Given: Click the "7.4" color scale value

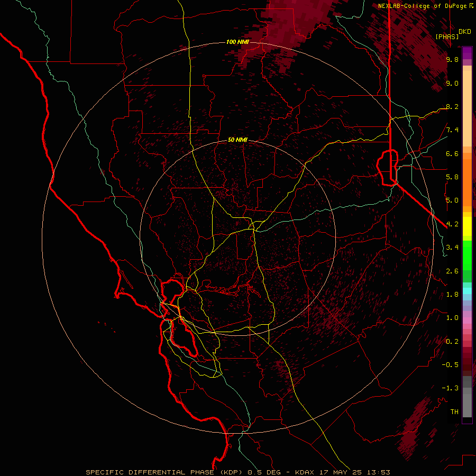Looking at the screenshot, I should pos(452,130).
